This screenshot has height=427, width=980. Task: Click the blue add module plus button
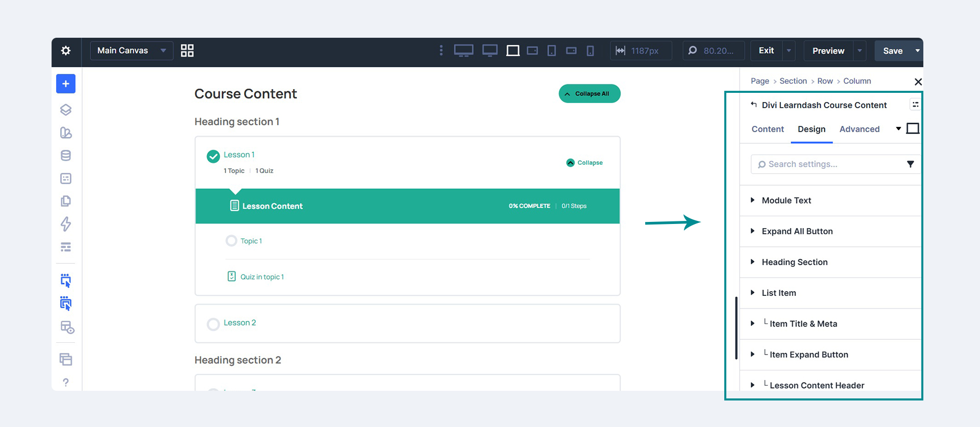coord(66,84)
